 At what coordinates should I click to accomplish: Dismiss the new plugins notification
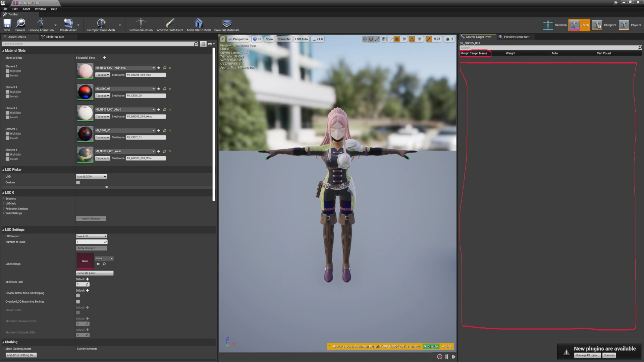[609, 355]
